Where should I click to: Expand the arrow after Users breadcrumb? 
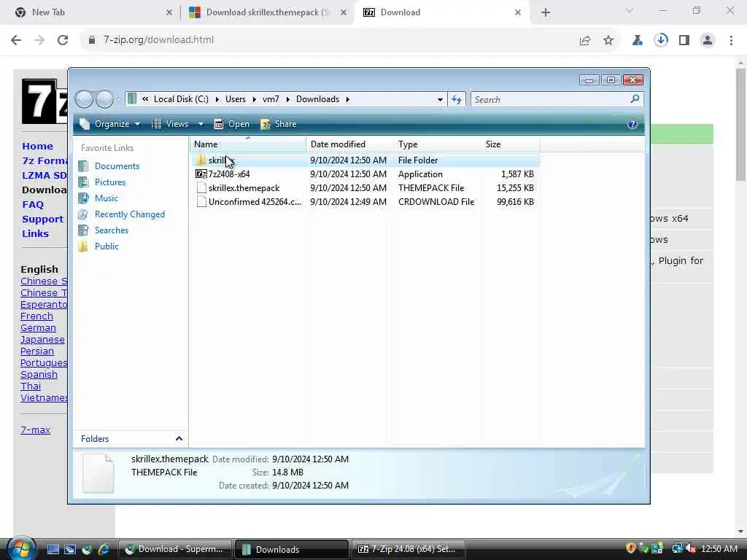[254, 99]
